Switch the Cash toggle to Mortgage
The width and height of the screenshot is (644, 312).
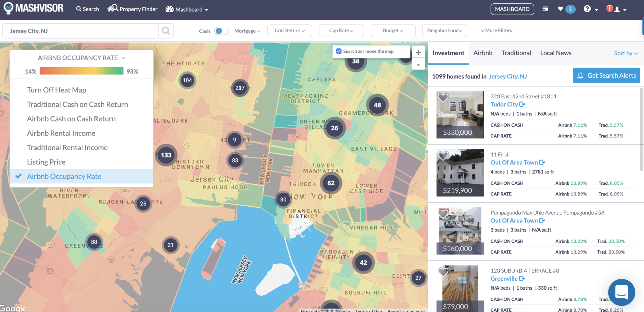[221, 30]
